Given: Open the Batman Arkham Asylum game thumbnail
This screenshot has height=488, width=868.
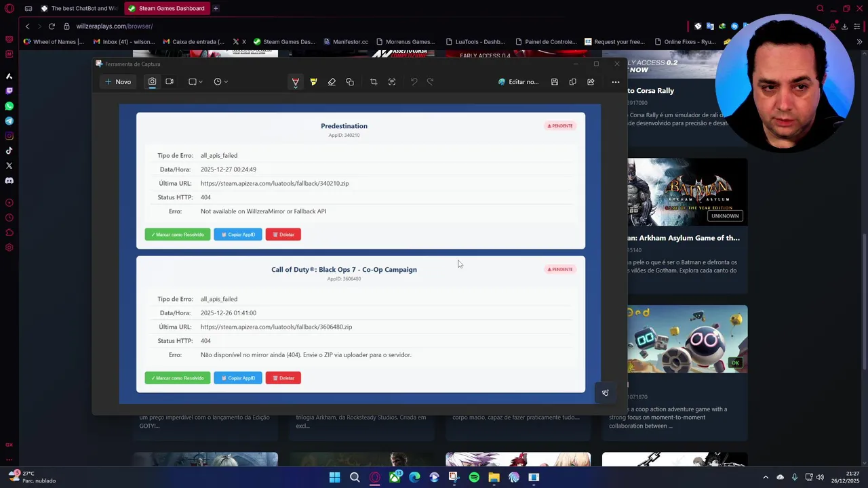Looking at the screenshot, I should click(688, 192).
